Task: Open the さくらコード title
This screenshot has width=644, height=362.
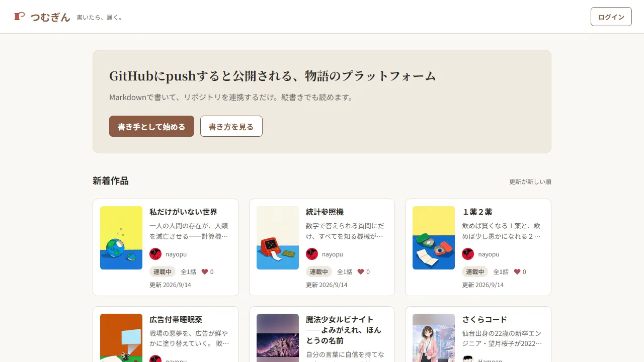Action: (485, 320)
